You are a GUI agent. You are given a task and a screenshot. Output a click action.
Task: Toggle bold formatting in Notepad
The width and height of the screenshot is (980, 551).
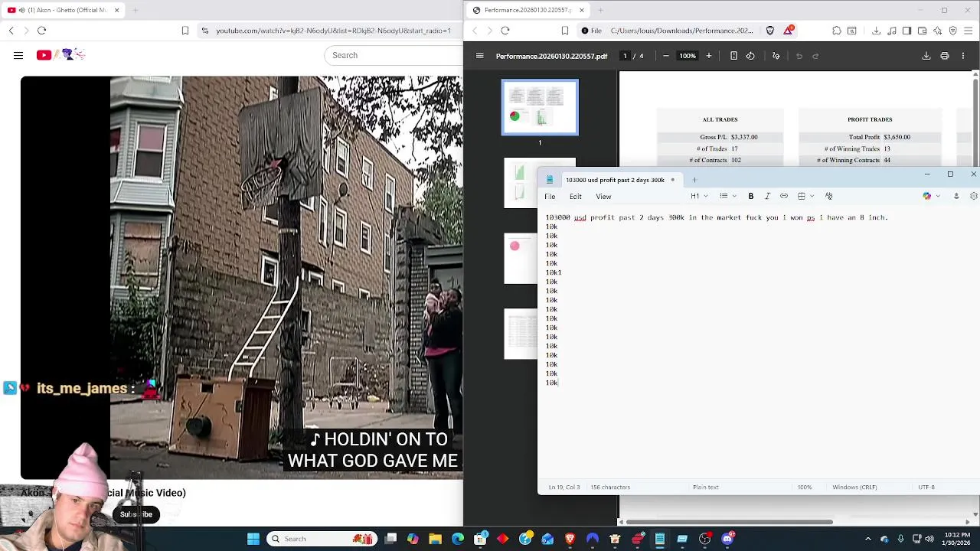(751, 196)
